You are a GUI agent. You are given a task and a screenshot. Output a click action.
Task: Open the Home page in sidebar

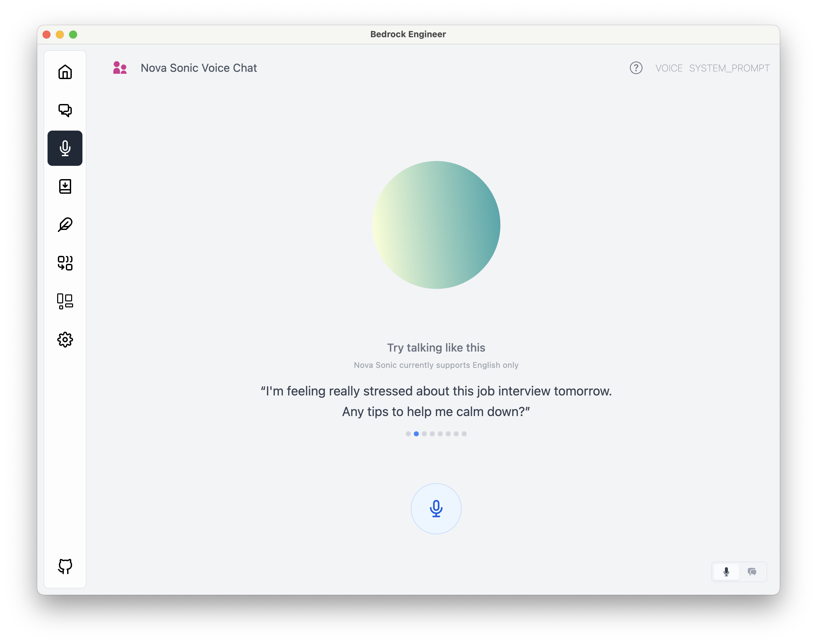65,72
